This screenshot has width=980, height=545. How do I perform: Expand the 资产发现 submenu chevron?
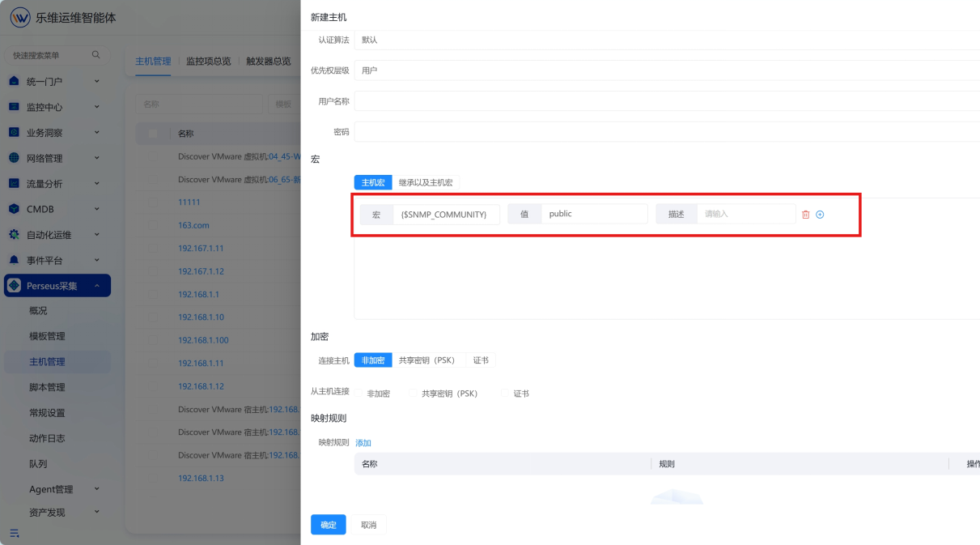pos(97,512)
